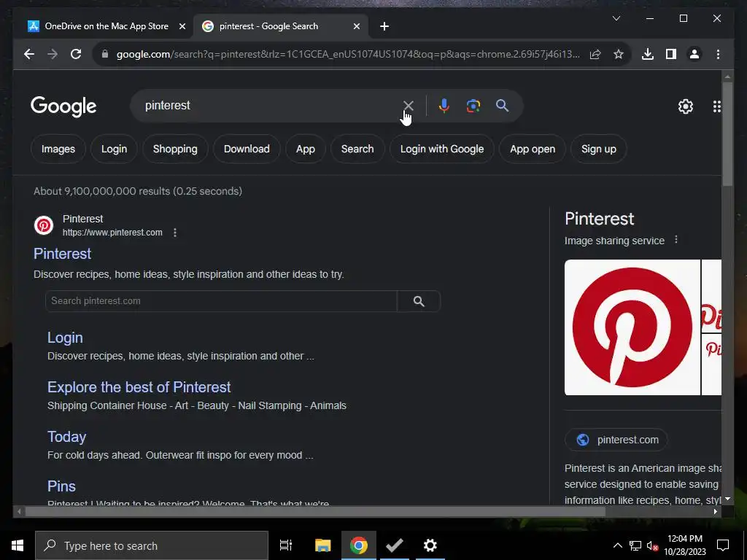Open the Windows Start menu
Image resolution: width=747 pixels, height=560 pixels.
[x=18, y=545]
